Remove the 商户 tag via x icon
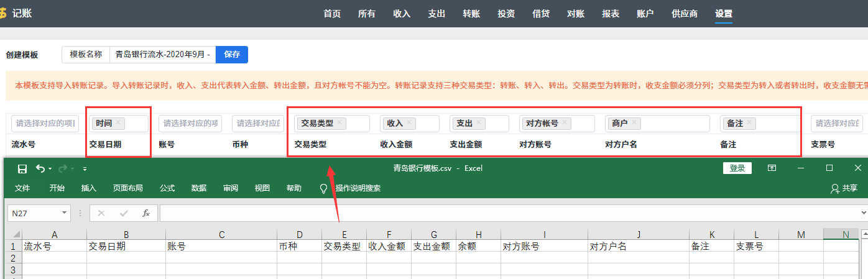This screenshot has height=279, width=868. click(x=634, y=123)
